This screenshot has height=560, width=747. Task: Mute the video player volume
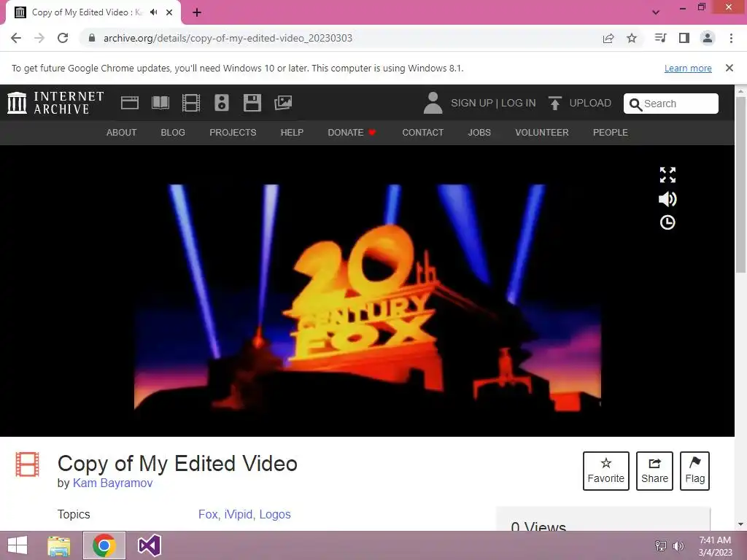pyautogui.click(x=667, y=199)
